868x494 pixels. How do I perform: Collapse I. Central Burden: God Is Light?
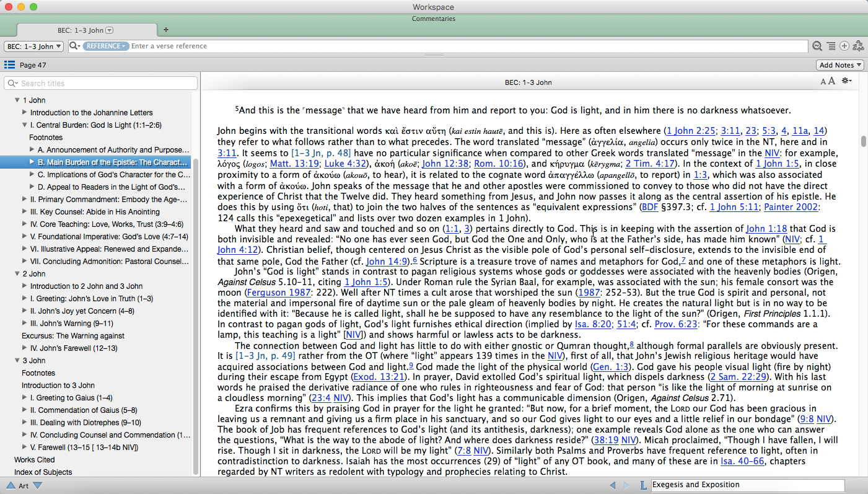click(25, 125)
